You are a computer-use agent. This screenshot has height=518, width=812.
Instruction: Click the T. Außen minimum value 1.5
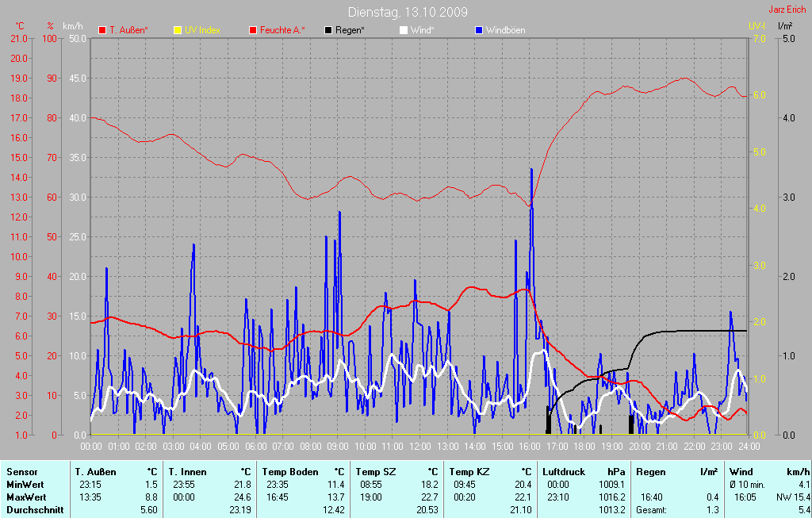151,485
